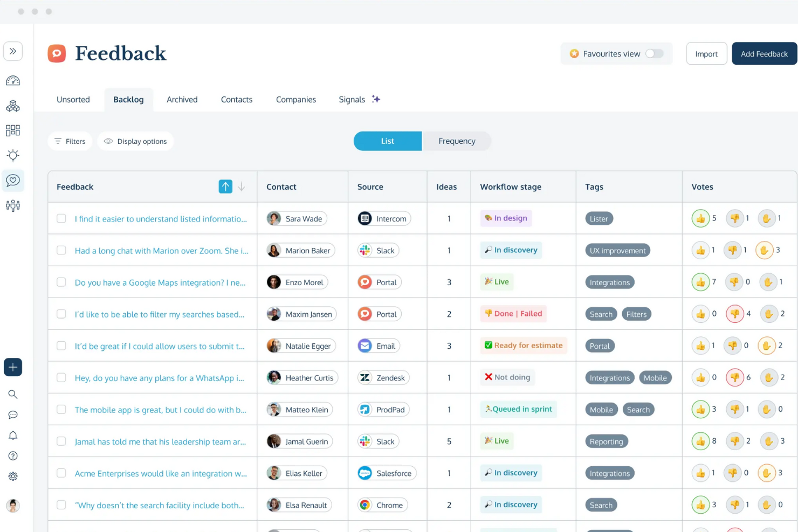Open the feedback heart-bubble icon in sidebar
The image size is (798, 532).
(x=13, y=181)
